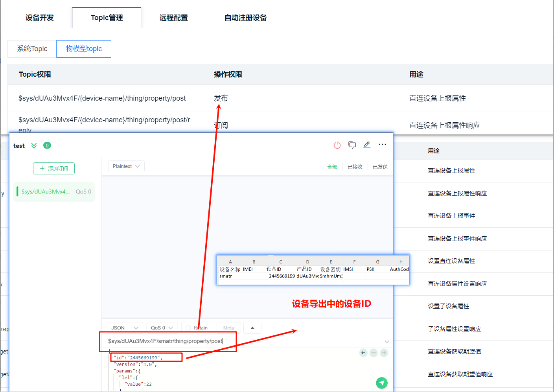
Task: Go to previous history with left arrow icon
Action: point(363,353)
